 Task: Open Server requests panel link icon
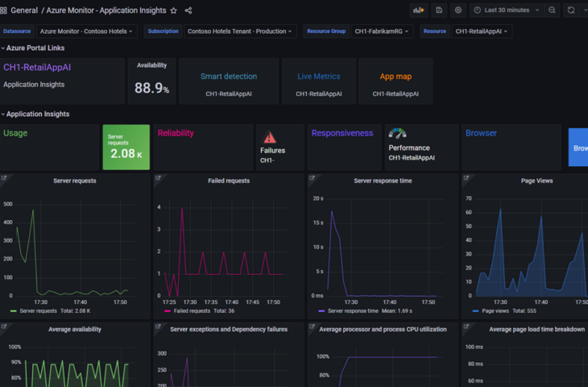(4, 178)
